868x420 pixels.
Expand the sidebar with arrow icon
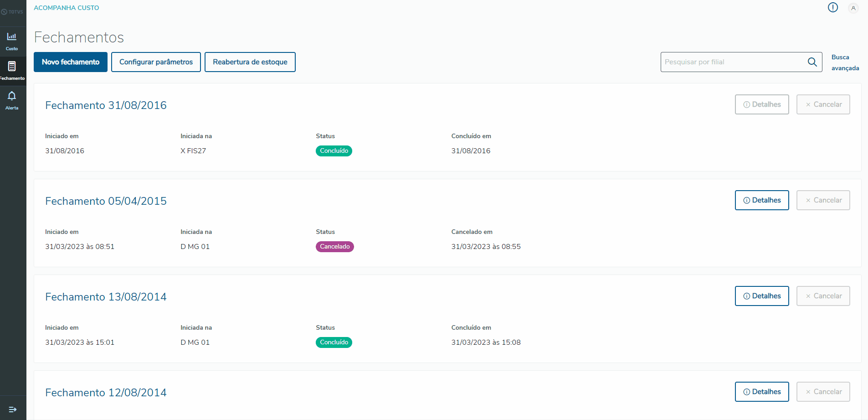click(x=13, y=409)
